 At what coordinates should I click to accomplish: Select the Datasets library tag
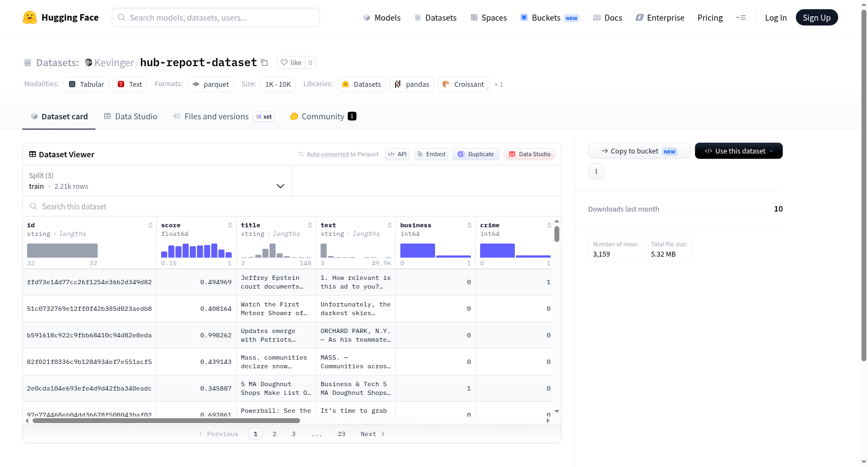(x=361, y=84)
